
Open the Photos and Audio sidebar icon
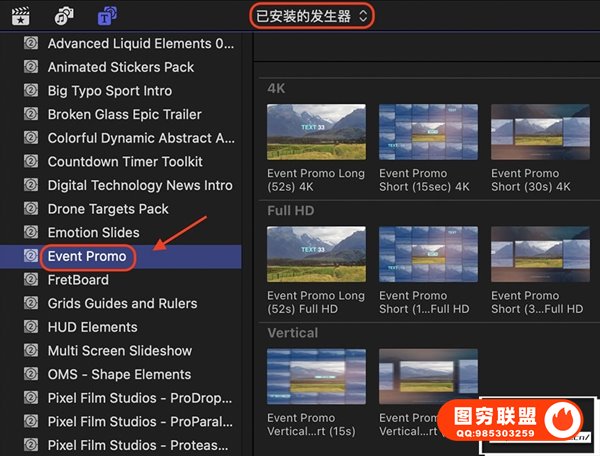[64, 15]
